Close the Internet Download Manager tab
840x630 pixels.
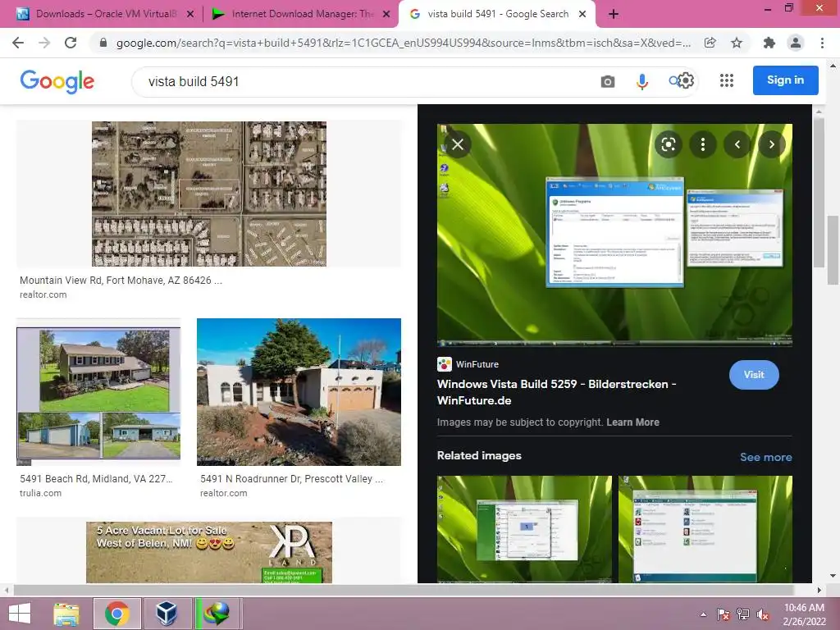coord(386,15)
